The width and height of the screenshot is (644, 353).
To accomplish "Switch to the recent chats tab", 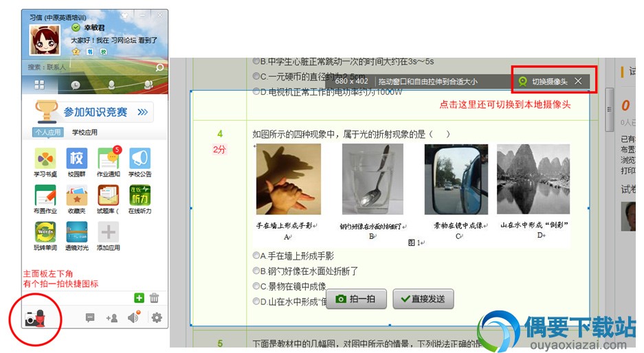I will (76, 85).
